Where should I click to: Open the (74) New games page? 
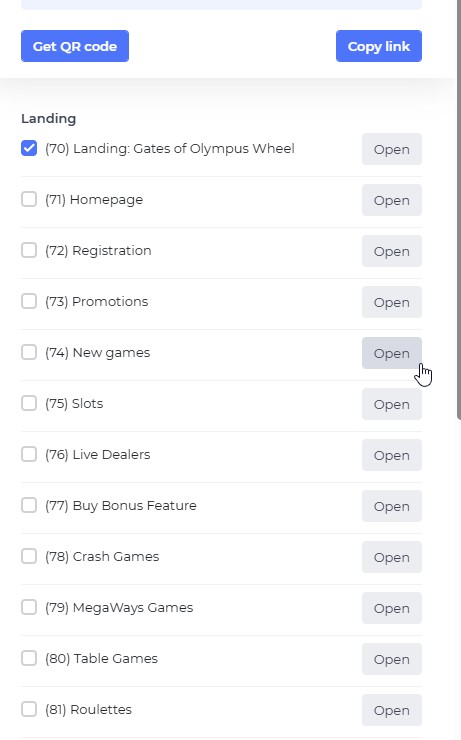click(392, 353)
